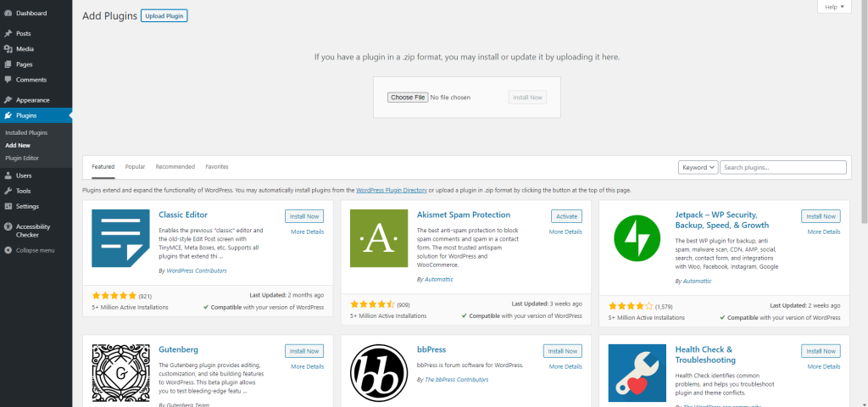This screenshot has height=407, width=868.
Task: Open the Dashboard icon in sidebar
Action: 8,13
